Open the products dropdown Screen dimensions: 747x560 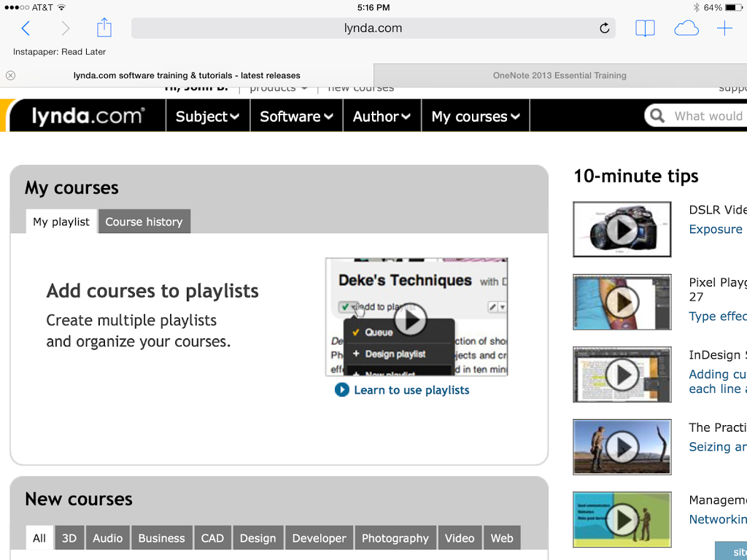(x=278, y=88)
